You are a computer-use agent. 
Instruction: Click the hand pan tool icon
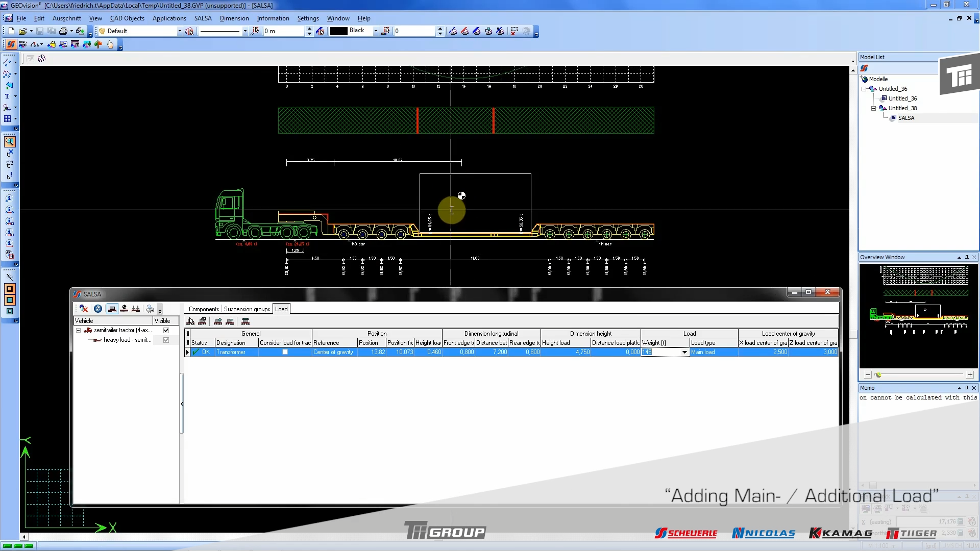[x=110, y=44]
